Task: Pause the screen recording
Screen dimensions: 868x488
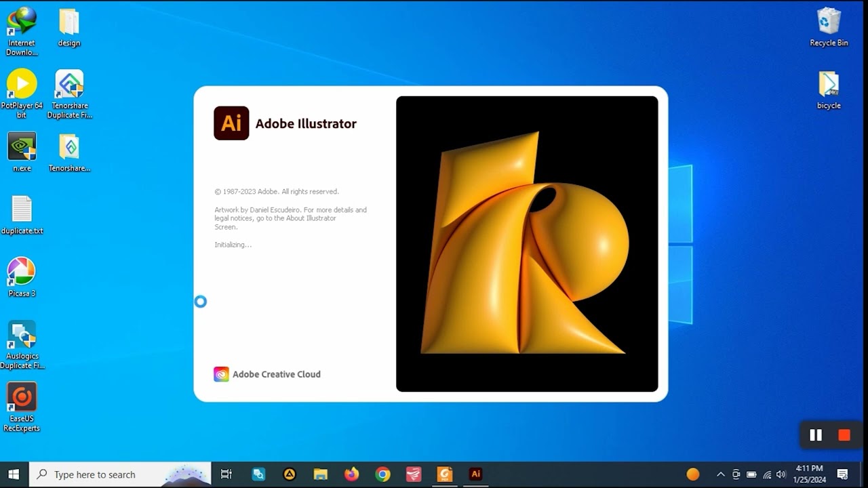Action: pyautogui.click(x=816, y=435)
